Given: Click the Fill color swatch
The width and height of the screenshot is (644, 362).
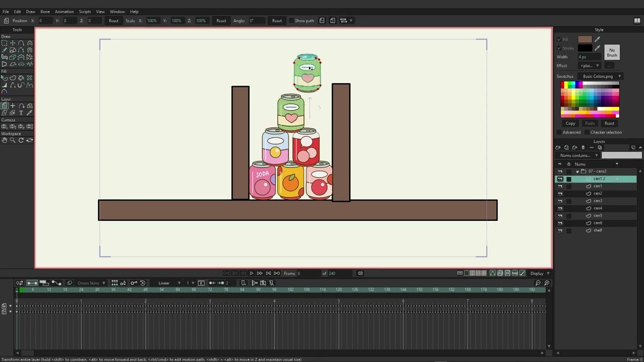Looking at the screenshot, I should click(585, 39).
